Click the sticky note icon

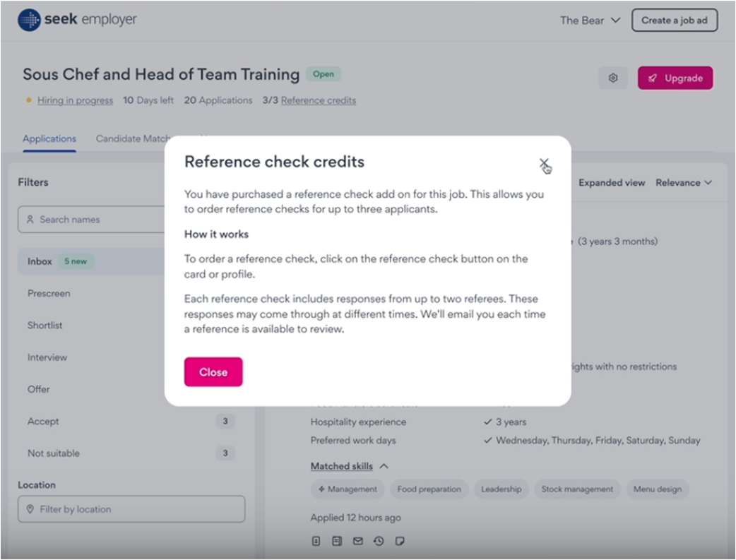pyautogui.click(x=400, y=542)
